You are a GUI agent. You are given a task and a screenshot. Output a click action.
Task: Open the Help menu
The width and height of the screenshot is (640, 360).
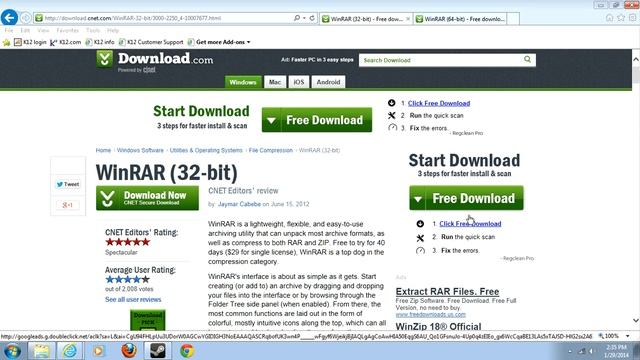click(113, 30)
